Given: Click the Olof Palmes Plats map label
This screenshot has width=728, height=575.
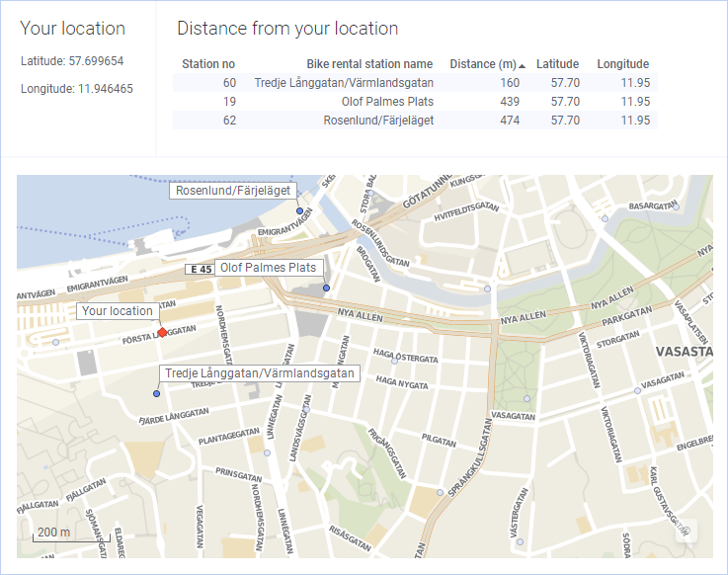Looking at the screenshot, I should (x=268, y=268).
